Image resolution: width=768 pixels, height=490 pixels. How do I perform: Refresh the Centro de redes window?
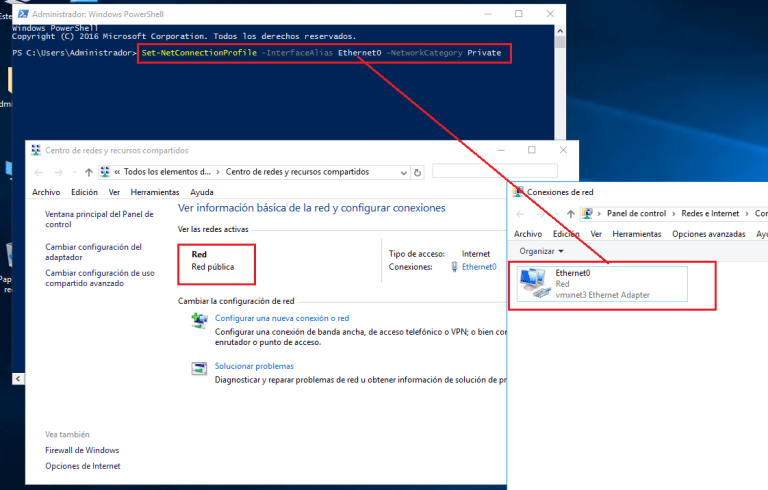tap(417, 172)
